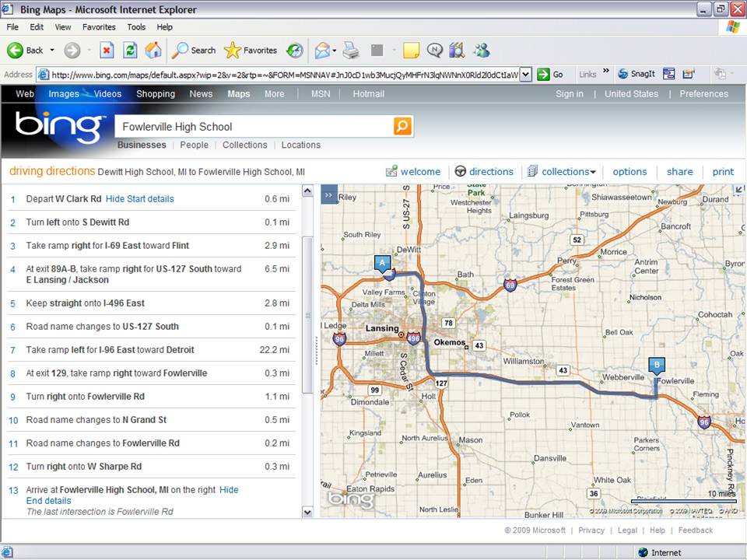Go to the Home page icon
Screen dimensions: 747x560
tap(153, 50)
